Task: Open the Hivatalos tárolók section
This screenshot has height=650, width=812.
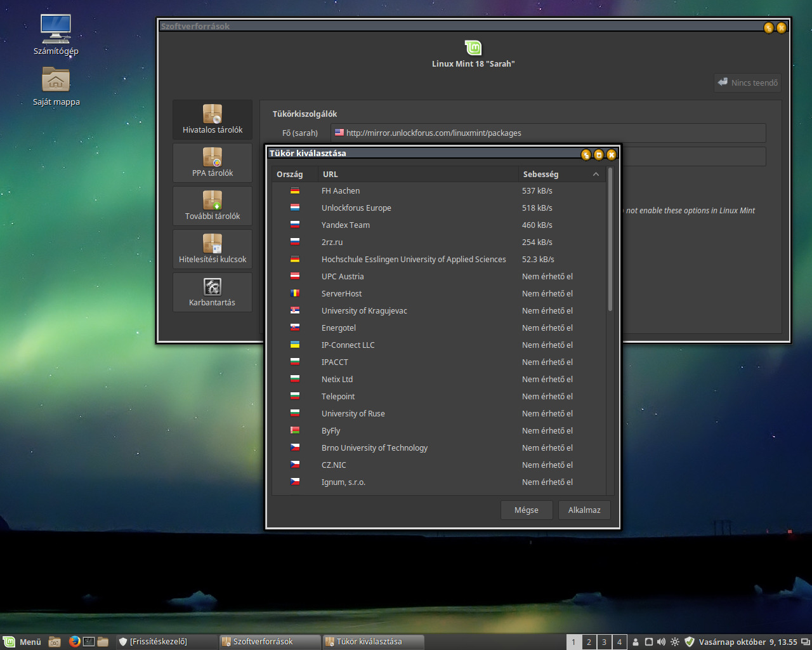Action: 213,119
